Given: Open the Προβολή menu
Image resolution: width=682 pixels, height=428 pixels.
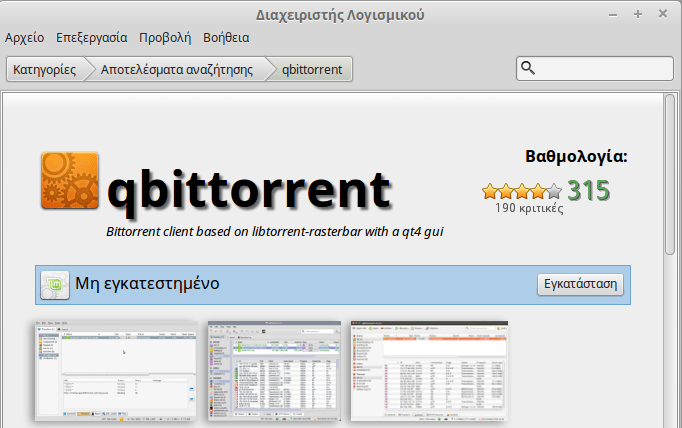Looking at the screenshot, I should (x=165, y=38).
